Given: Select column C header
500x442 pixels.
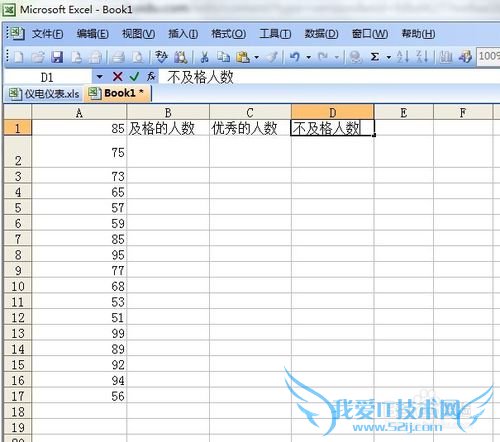Looking at the screenshot, I should point(250,112).
